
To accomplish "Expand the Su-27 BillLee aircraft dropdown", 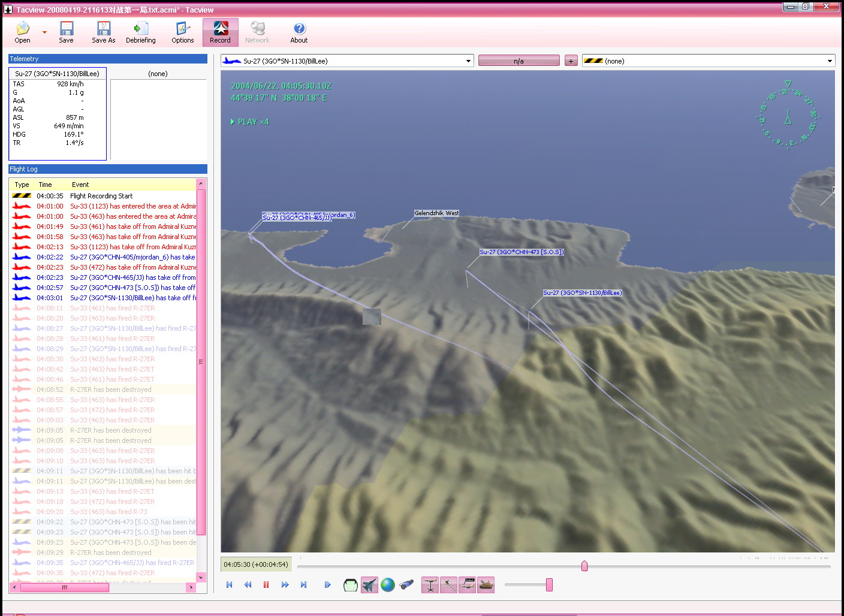I will coord(468,61).
